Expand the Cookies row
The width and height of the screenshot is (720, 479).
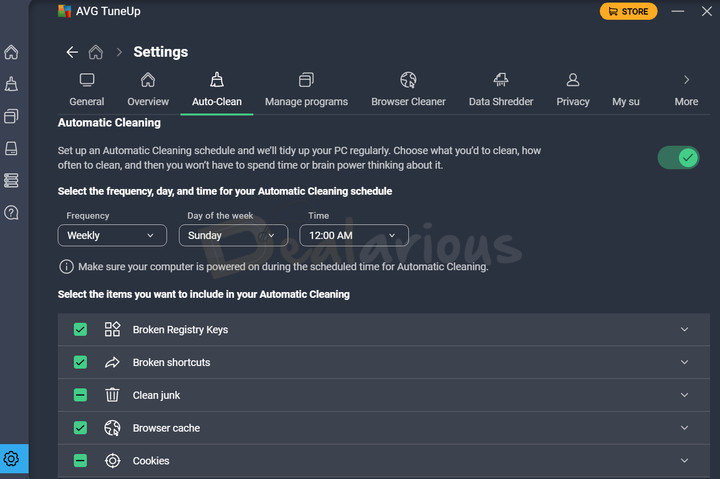(684, 461)
